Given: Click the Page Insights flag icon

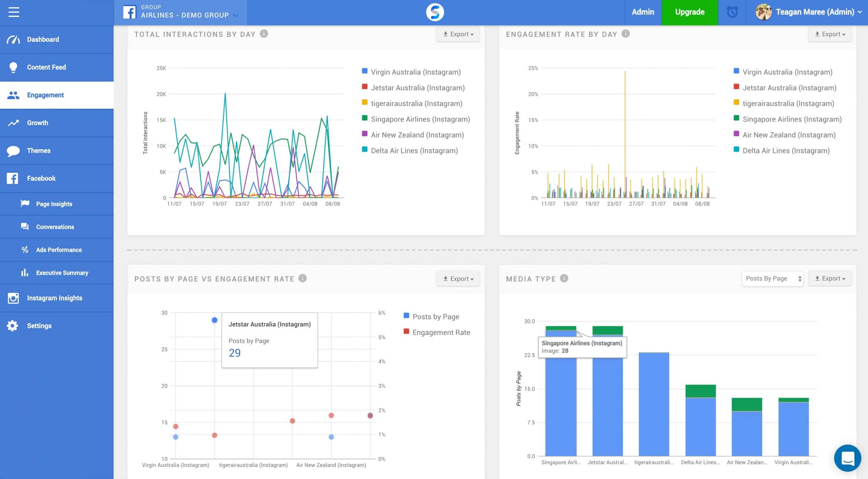Looking at the screenshot, I should [25, 204].
